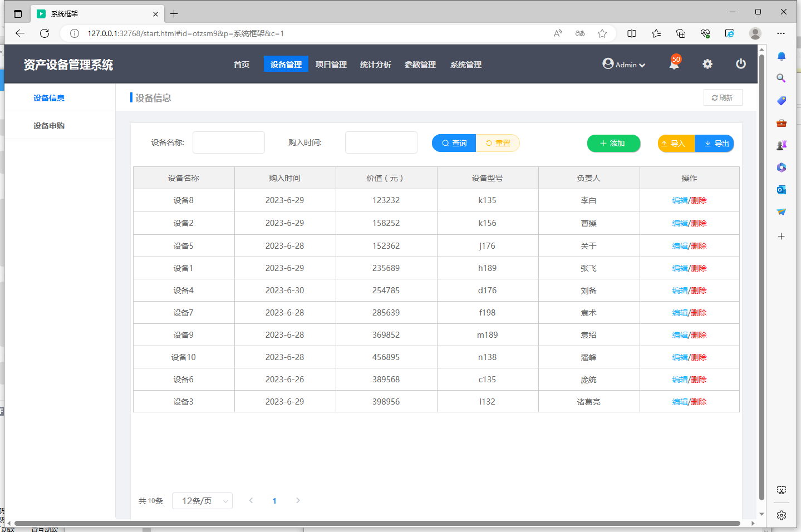Viewport: 801px width, 532px height.
Task: Open browser settings and more menu
Action: (781, 33)
